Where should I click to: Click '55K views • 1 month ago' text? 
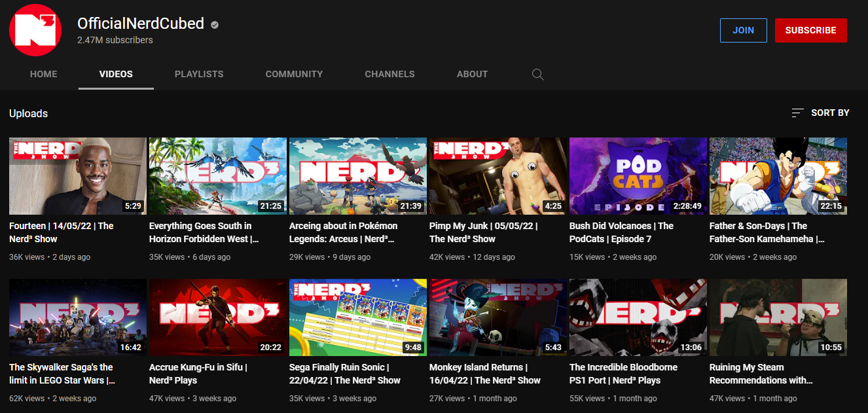pyautogui.click(x=613, y=399)
